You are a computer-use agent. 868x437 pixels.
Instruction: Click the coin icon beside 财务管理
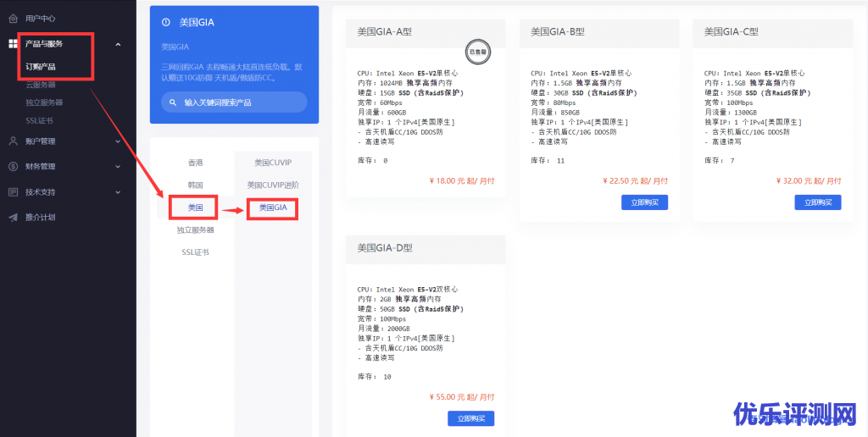13,167
